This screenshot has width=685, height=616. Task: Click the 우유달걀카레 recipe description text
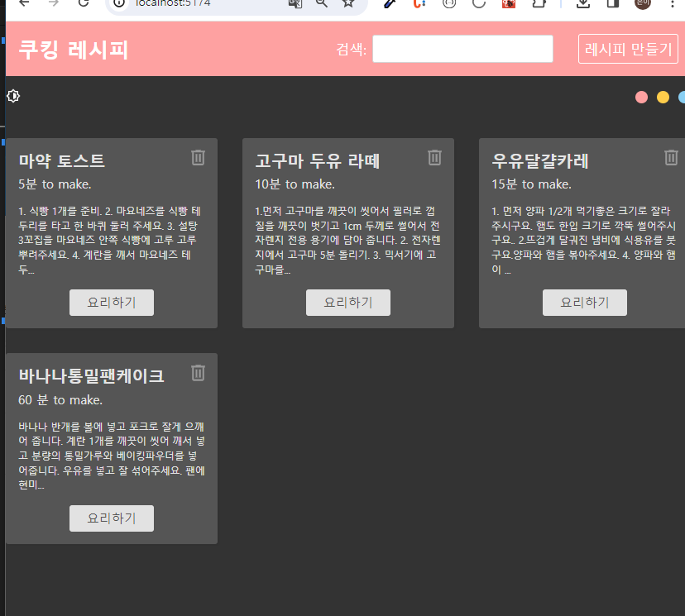pyautogui.click(x=583, y=240)
